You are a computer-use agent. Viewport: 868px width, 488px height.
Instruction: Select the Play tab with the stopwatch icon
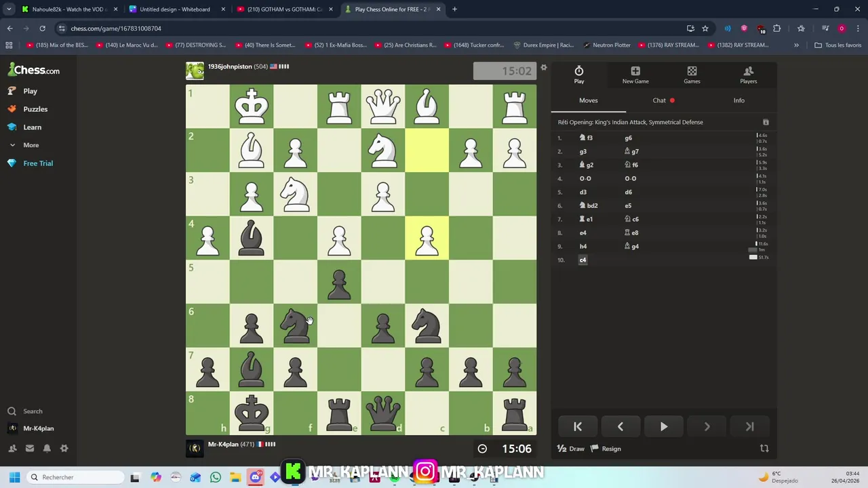[579, 75]
